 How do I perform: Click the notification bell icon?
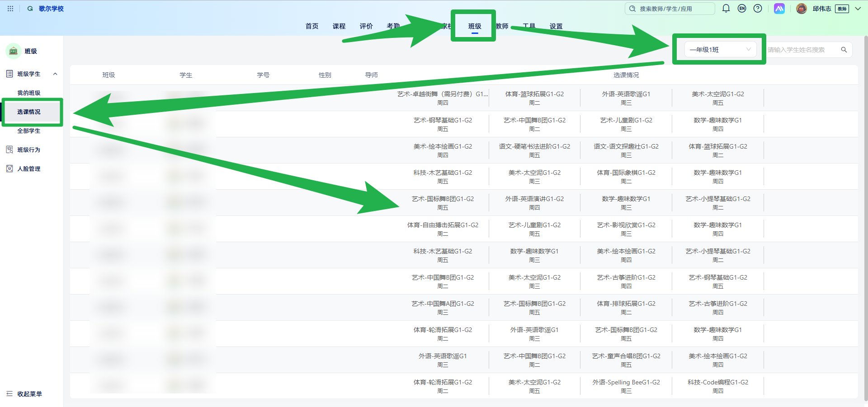[x=726, y=9]
